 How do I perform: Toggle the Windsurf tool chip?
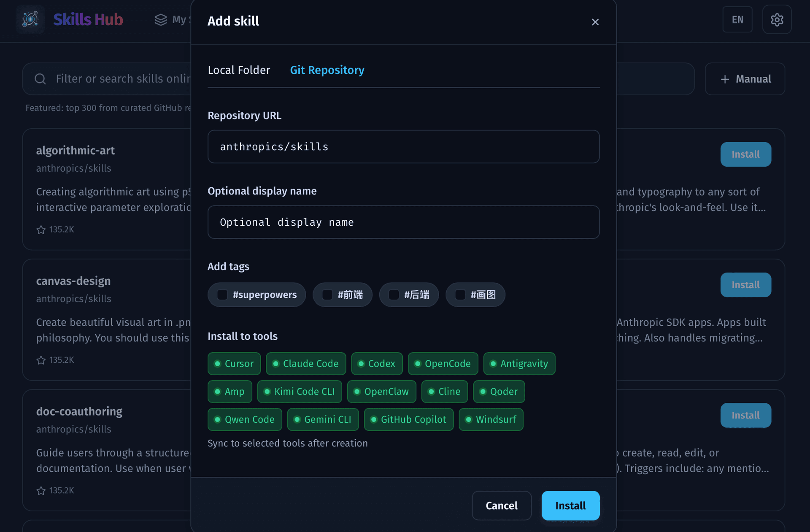coord(491,419)
